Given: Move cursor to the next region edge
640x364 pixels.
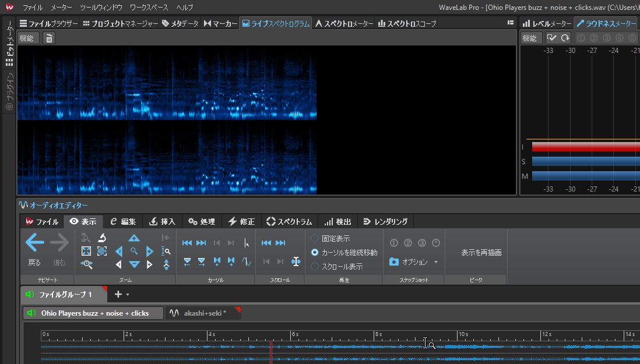Looking at the screenshot, I should (231, 261).
